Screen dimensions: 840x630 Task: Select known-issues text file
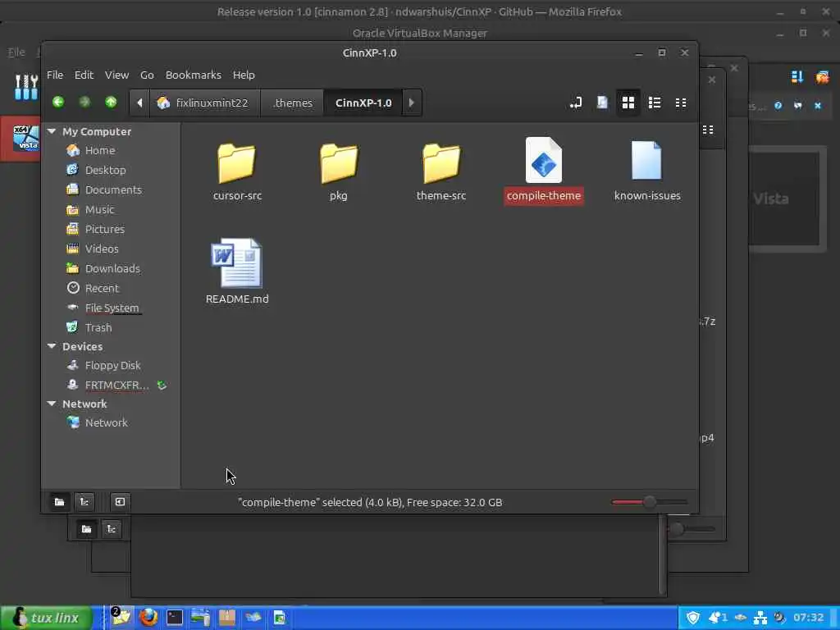point(647,171)
